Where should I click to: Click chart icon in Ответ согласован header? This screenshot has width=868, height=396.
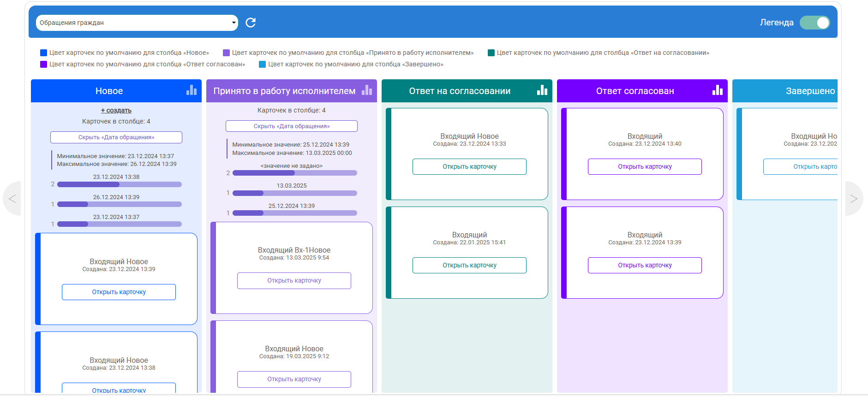tap(718, 90)
